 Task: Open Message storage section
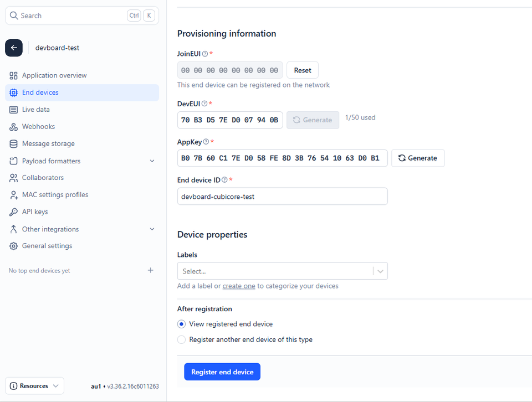tap(82, 144)
